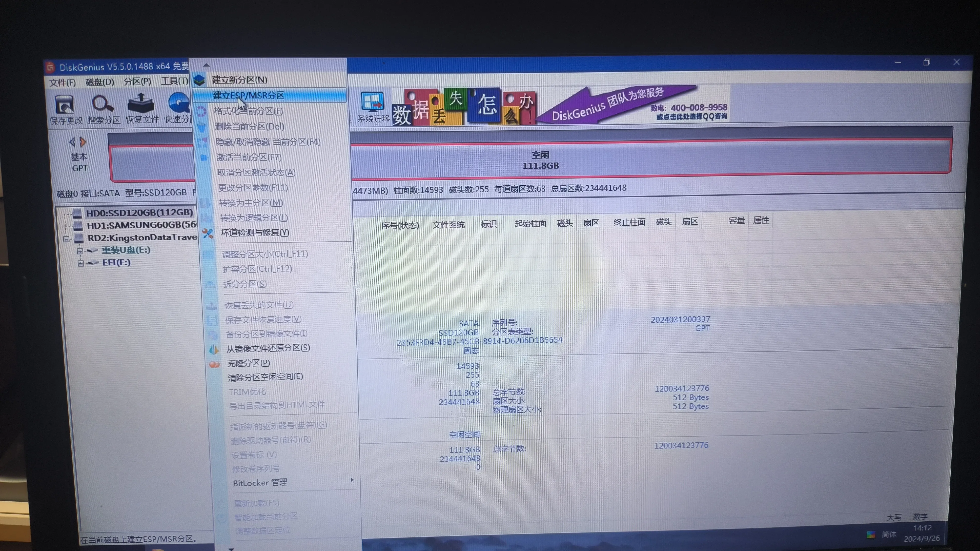Click the disk GUID 2353F3D4-45B7 value
Image resolution: width=980 pixels, height=551 pixels.
(479, 341)
